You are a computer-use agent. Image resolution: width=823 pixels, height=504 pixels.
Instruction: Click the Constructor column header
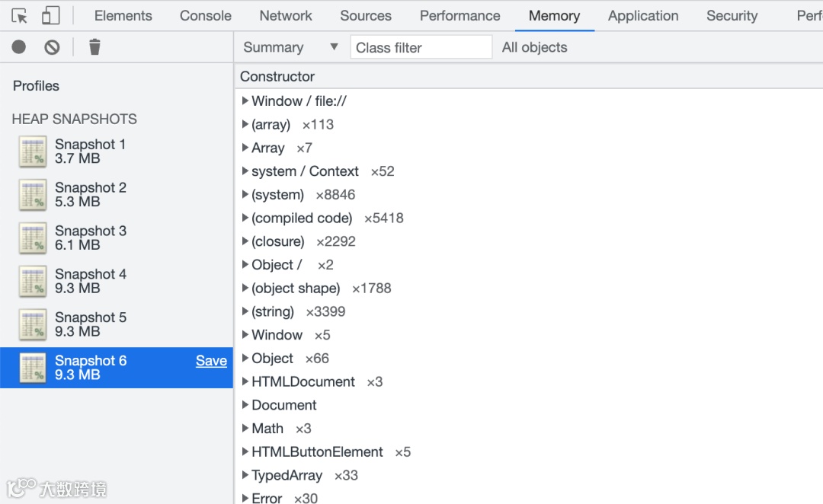click(x=277, y=76)
